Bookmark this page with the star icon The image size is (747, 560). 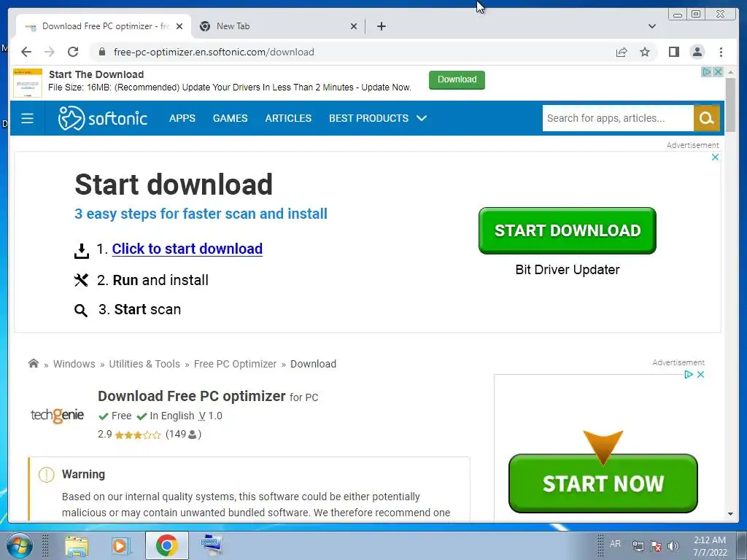[645, 52]
